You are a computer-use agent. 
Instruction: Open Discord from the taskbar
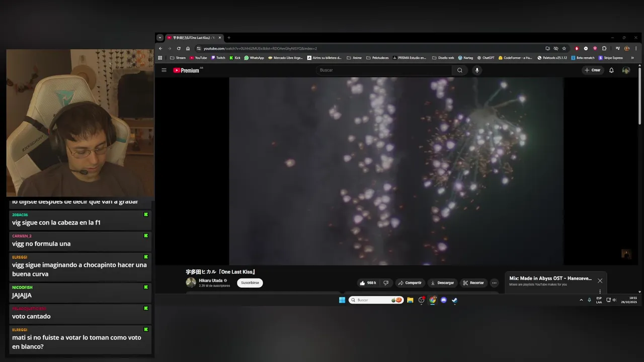tap(444, 300)
